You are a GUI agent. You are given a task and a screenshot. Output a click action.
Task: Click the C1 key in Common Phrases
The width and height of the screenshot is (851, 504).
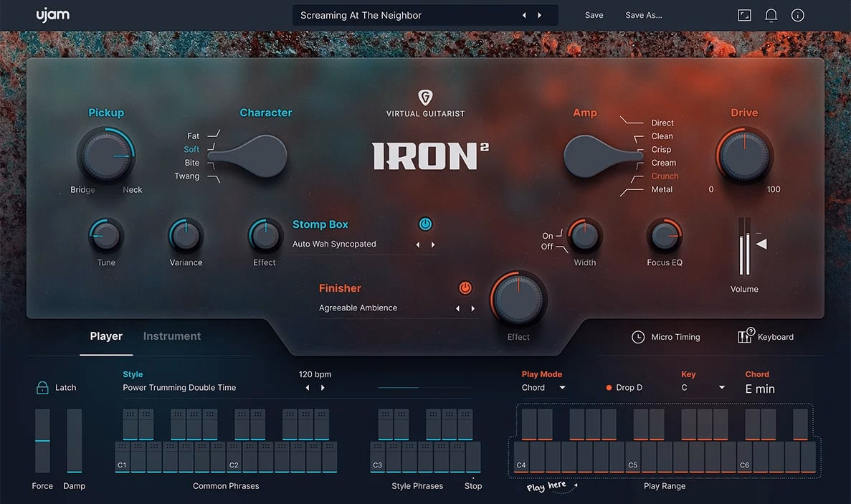click(x=122, y=457)
